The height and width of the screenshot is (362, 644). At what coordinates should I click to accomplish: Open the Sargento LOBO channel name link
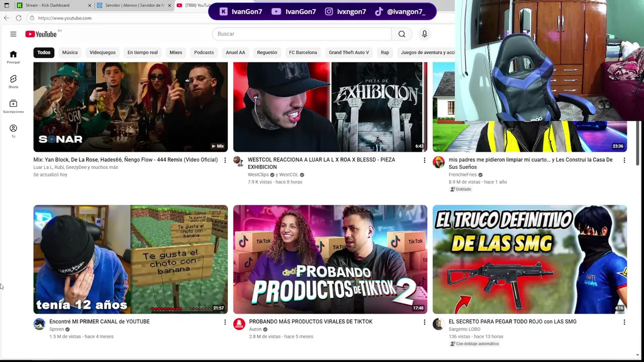click(464, 329)
